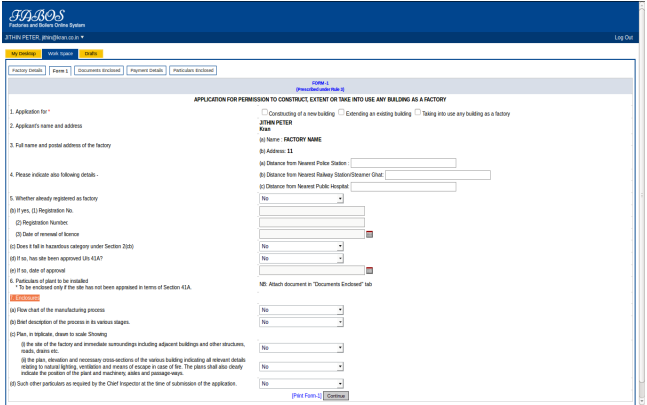Switch to My Desktop tab
Viewport: 647px width, 405px height.
point(24,54)
